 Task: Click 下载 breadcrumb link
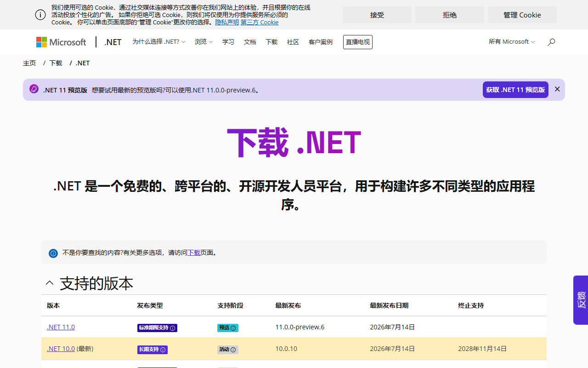click(56, 63)
